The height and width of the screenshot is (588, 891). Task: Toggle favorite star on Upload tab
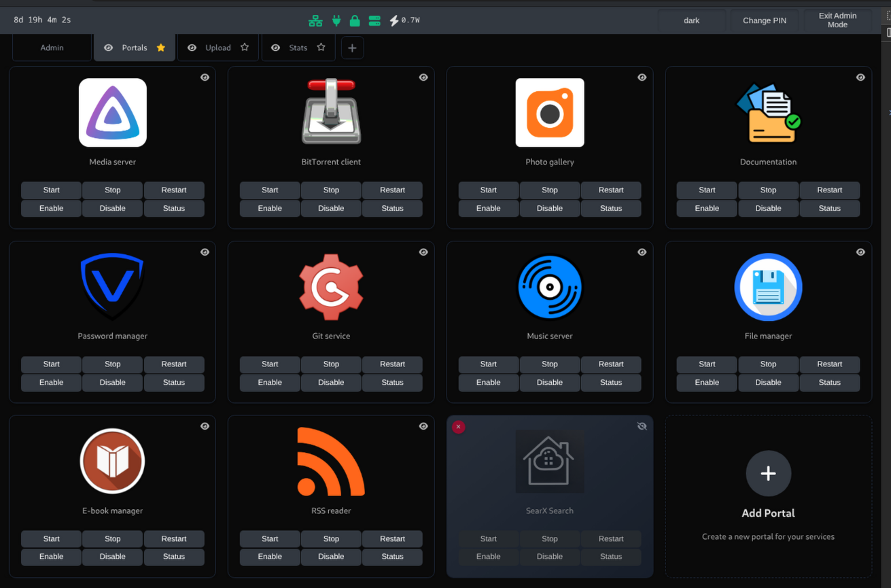[245, 48]
